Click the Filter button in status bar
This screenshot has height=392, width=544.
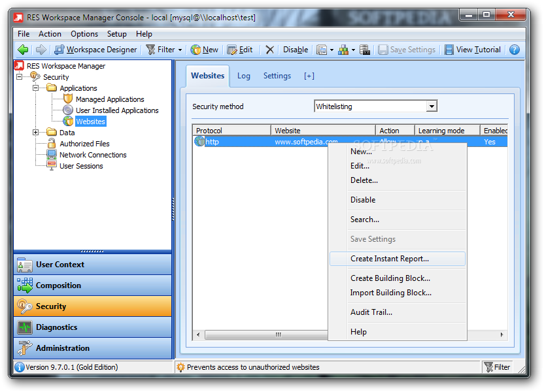pyautogui.click(x=497, y=367)
